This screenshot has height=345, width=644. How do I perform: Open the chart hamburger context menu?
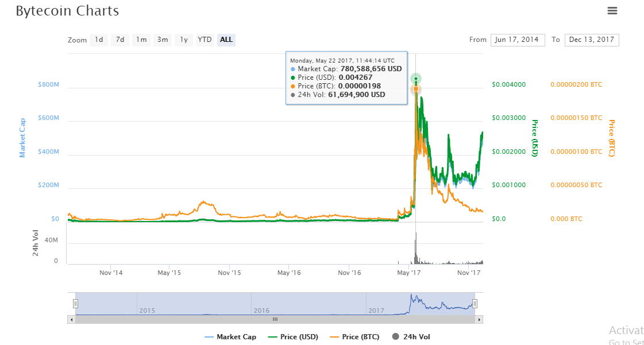click(612, 10)
